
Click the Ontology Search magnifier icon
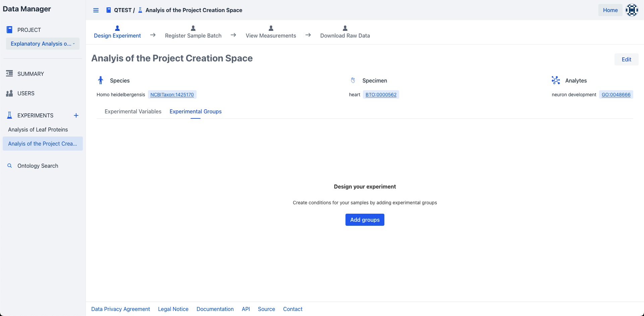[x=10, y=166]
